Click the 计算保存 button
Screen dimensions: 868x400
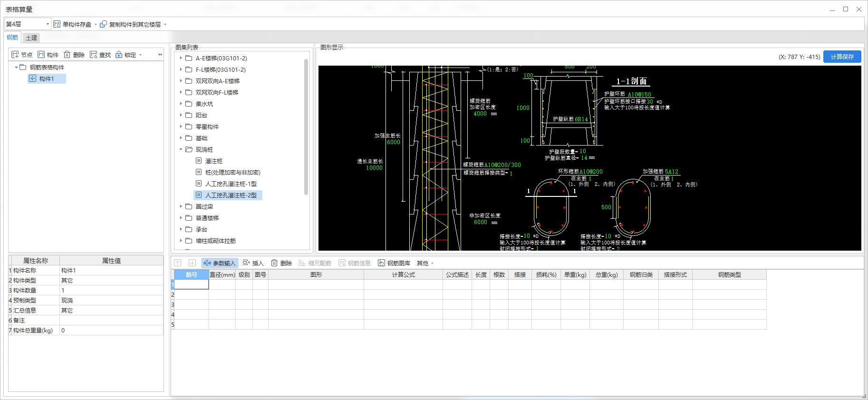[x=842, y=57]
